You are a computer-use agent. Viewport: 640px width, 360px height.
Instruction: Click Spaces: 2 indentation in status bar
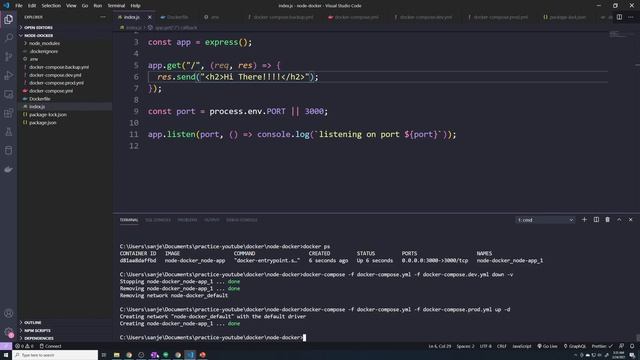point(465,346)
